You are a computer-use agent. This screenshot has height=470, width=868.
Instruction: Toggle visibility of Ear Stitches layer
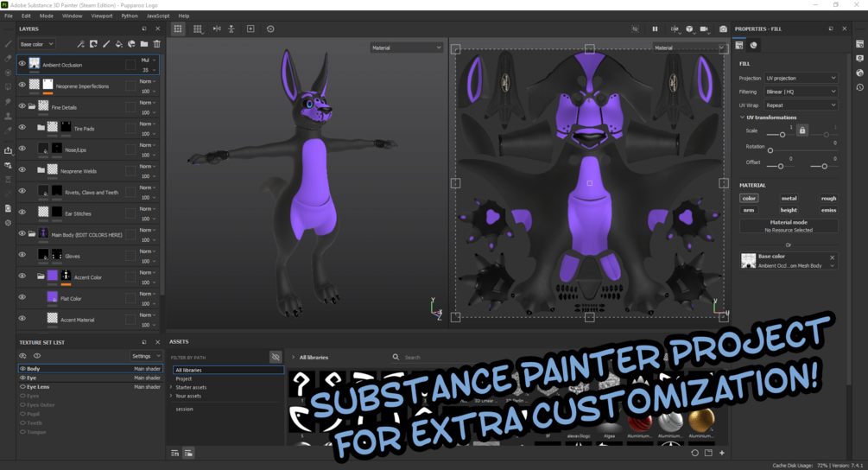coord(22,212)
